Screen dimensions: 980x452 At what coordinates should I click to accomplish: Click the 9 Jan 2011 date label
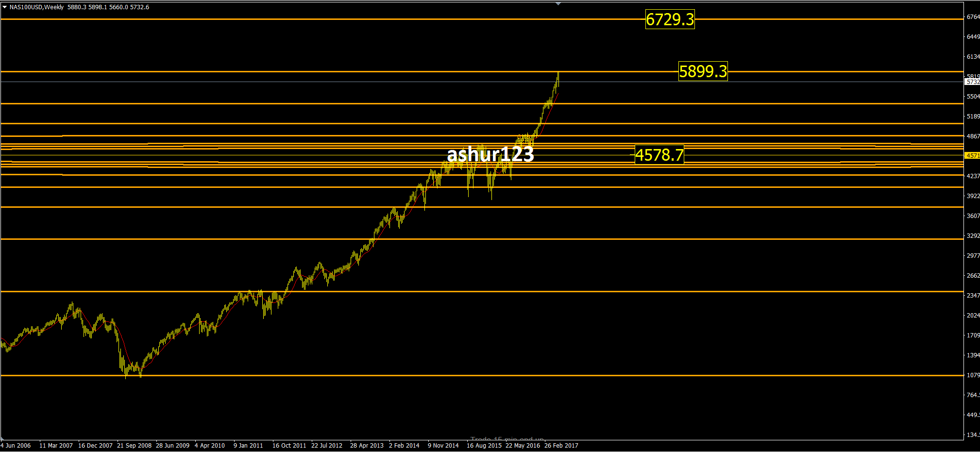click(x=248, y=446)
